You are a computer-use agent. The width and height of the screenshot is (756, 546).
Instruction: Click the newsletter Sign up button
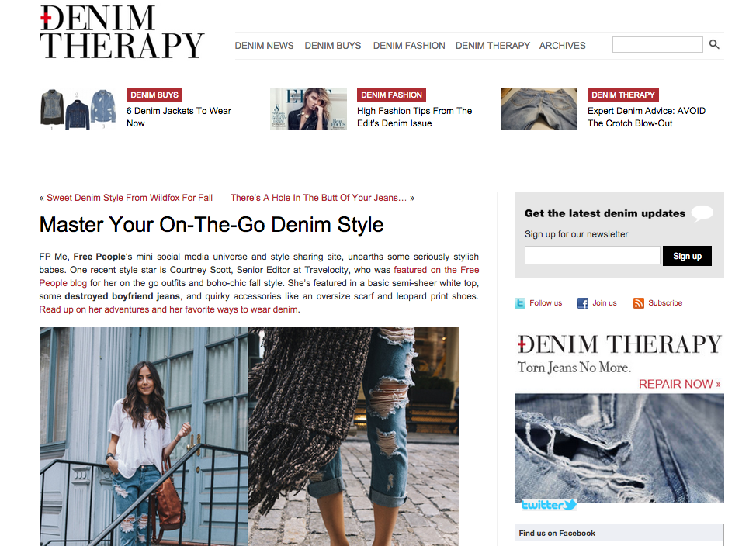tap(687, 256)
